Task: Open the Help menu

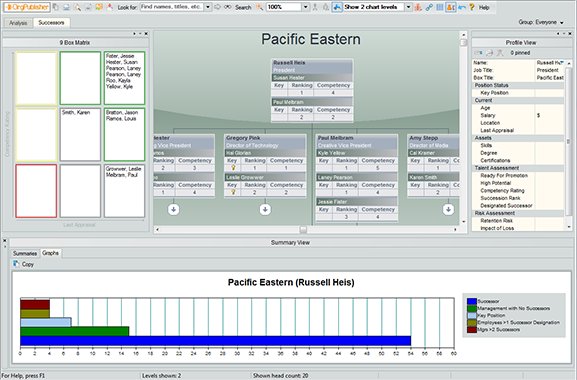Action: point(484,7)
